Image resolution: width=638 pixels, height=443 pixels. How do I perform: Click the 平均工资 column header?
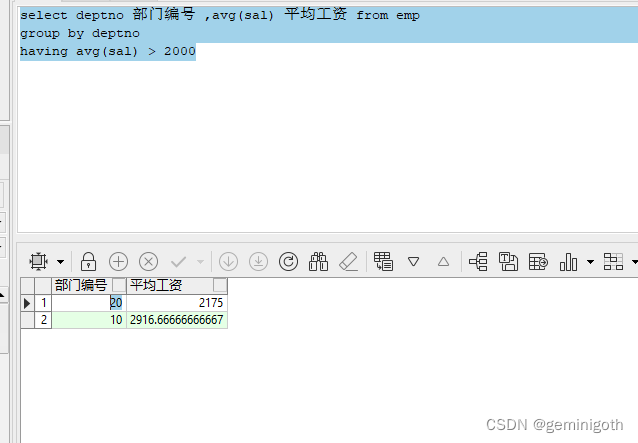point(177,286)
